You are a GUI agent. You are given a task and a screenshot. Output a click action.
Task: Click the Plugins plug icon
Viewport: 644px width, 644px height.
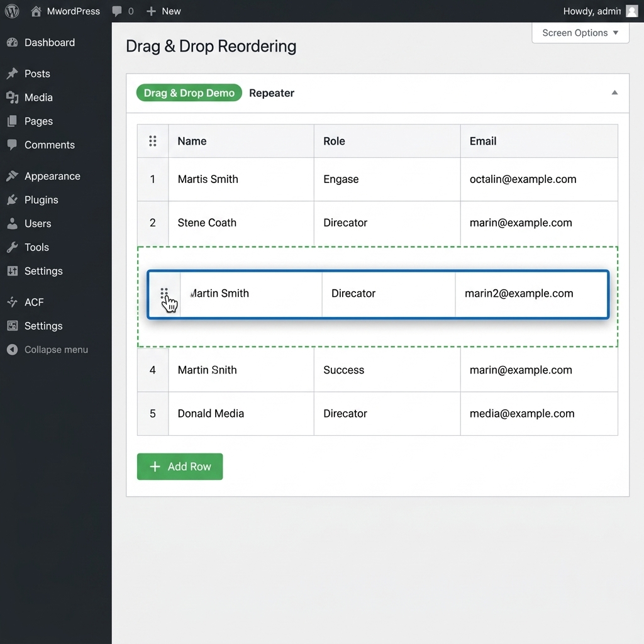pos(13,199)
